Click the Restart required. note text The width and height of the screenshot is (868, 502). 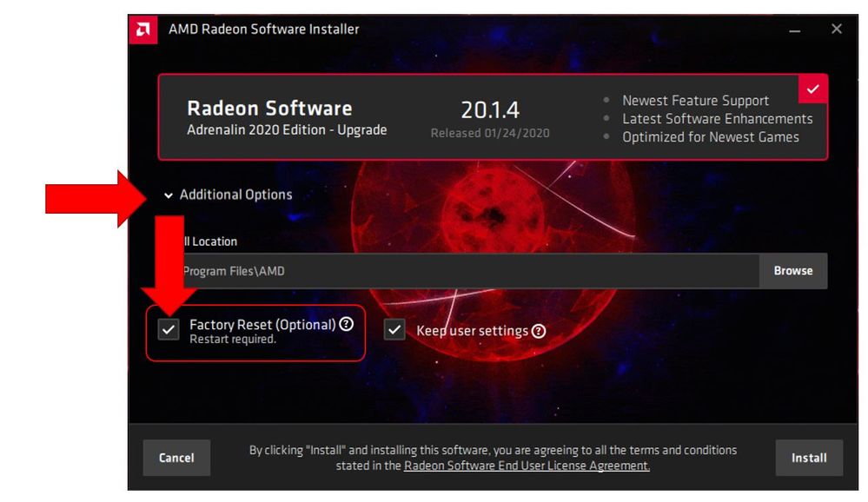pyautogui.click(x=233, y=340)
